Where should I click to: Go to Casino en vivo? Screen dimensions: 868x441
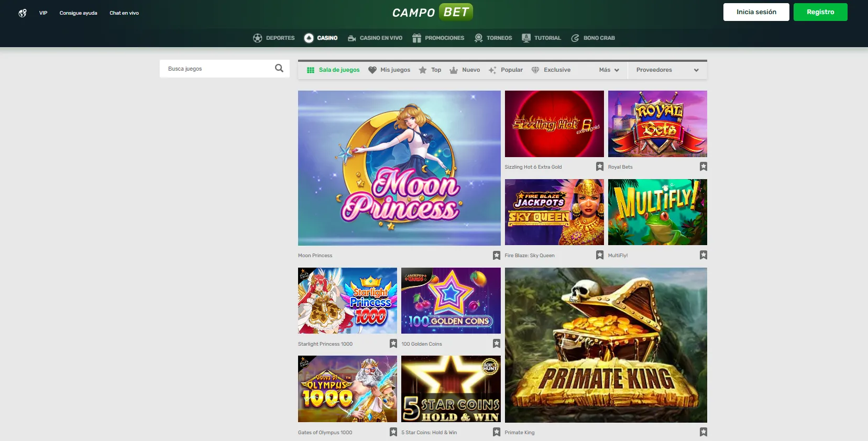[x=375, y=38]
